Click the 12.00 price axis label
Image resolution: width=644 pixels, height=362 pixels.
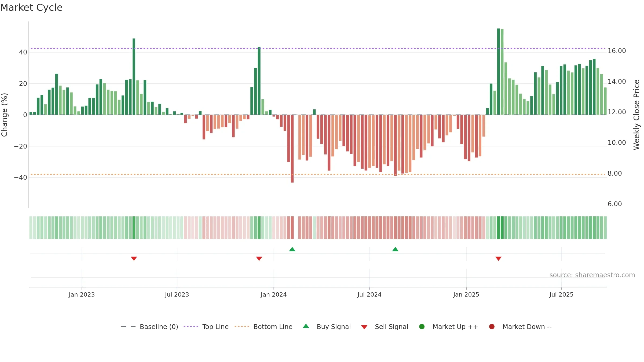[617, 112]
